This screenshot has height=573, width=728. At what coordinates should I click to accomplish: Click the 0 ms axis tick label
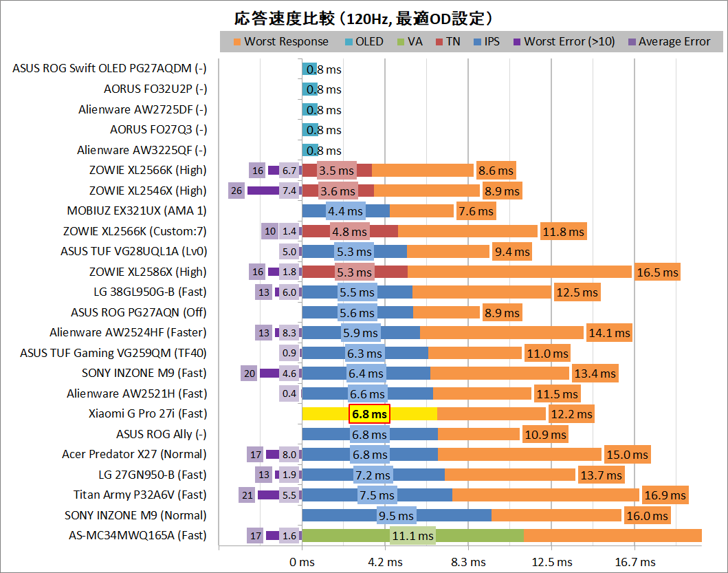pyautogui.click(x=302, y=562)
